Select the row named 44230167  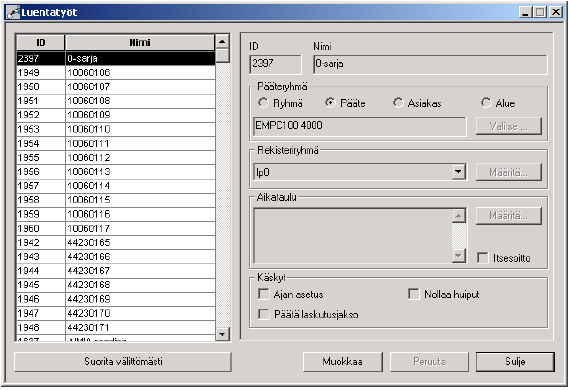coord(116,271)
